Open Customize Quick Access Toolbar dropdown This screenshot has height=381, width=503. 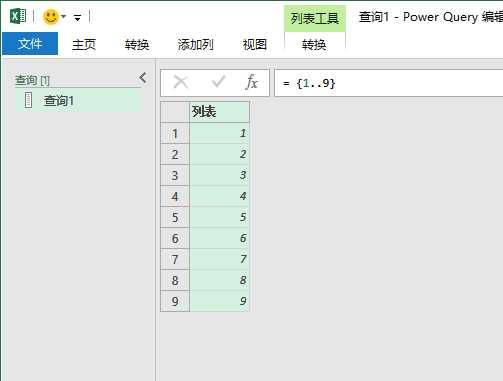coord(77,18)
